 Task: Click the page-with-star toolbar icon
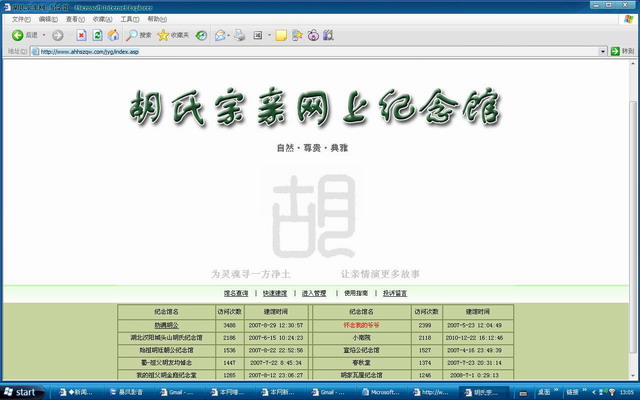297,36
